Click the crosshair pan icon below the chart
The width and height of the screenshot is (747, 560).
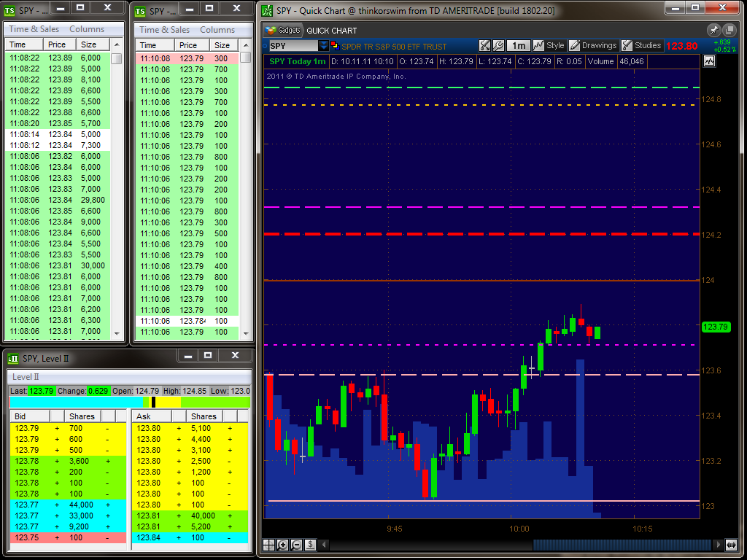[268, 545]
